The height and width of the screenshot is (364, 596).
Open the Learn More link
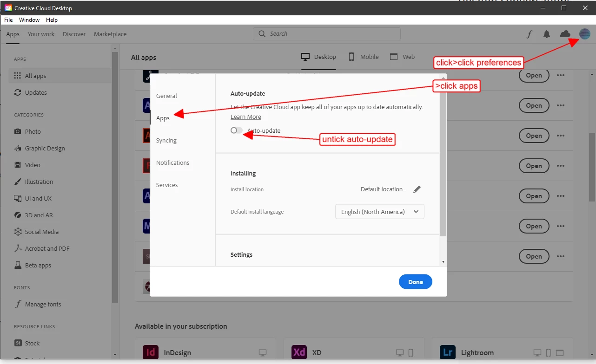click(x=246, y=117)
